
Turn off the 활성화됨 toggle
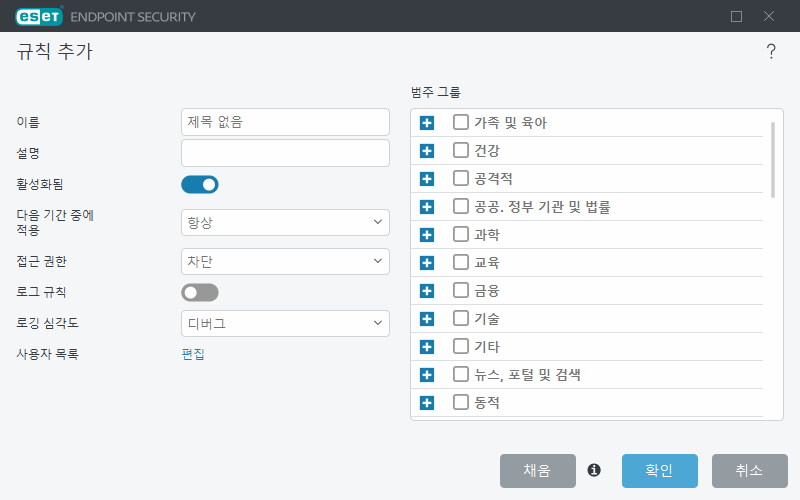pos(199,185)
